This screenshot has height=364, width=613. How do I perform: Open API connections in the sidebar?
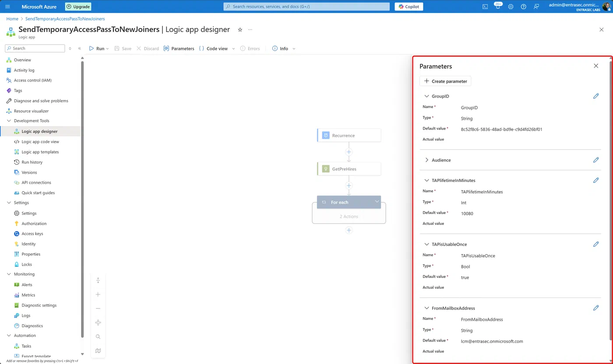click(x=36, y=182)
